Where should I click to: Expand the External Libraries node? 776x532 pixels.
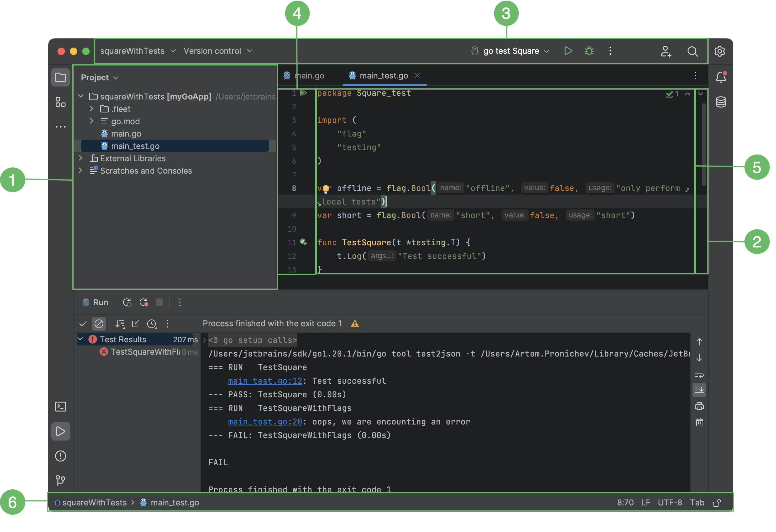[80, 158]
